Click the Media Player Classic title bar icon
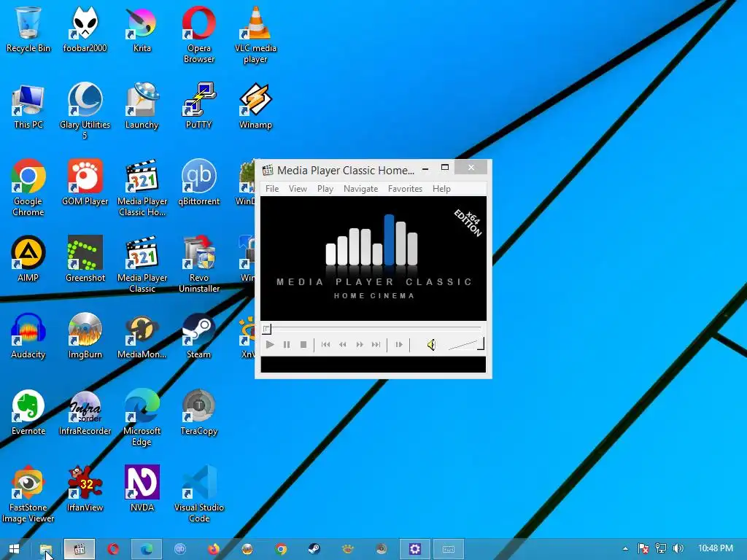Screen dimensions: 747x560 (268, 170)
